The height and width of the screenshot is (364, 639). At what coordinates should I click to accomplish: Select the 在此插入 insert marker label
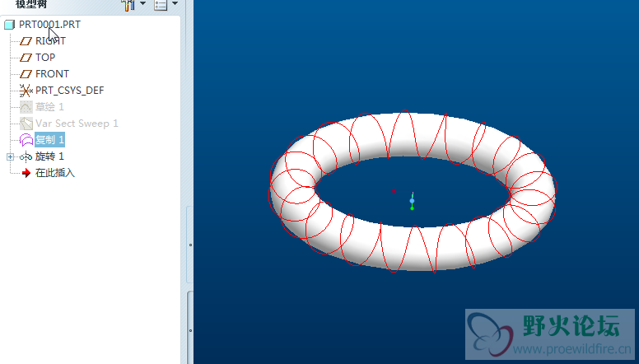coord(55,173)
